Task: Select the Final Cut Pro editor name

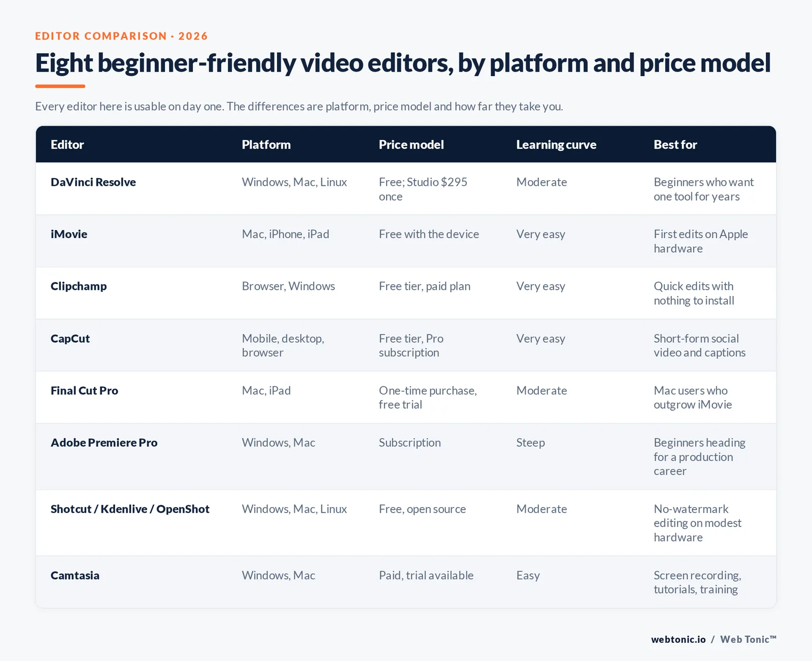Action: (x=84, y=390)
